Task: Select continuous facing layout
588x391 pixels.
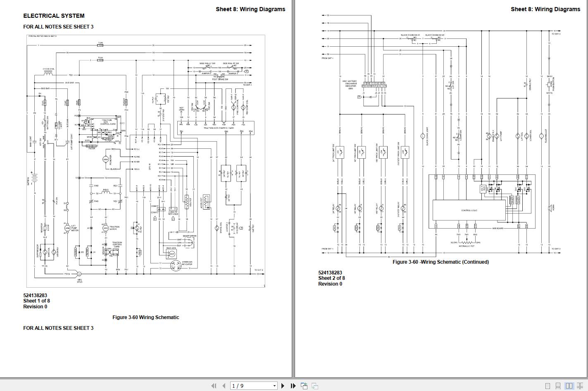Action: pyautogui.click(x=579, y=386)
